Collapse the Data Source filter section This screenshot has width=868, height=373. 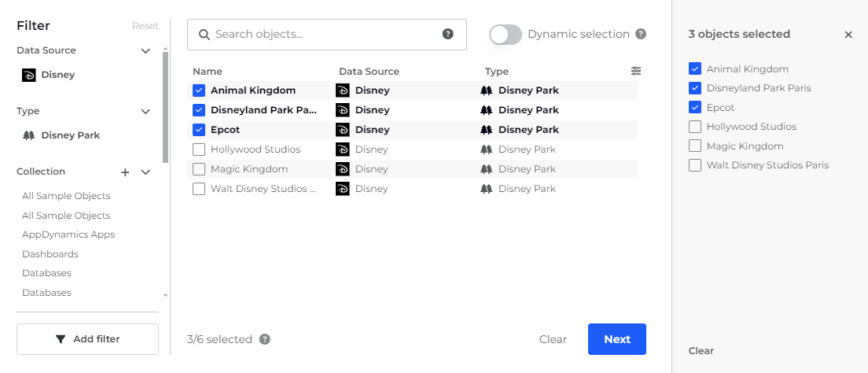point(145,51)
